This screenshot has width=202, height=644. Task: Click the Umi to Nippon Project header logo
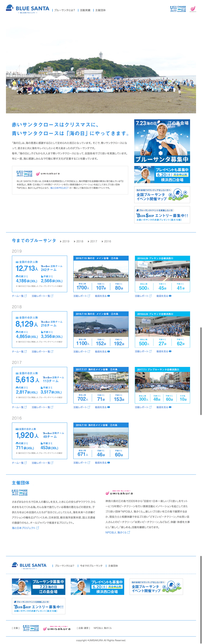(x=178, y=9)
